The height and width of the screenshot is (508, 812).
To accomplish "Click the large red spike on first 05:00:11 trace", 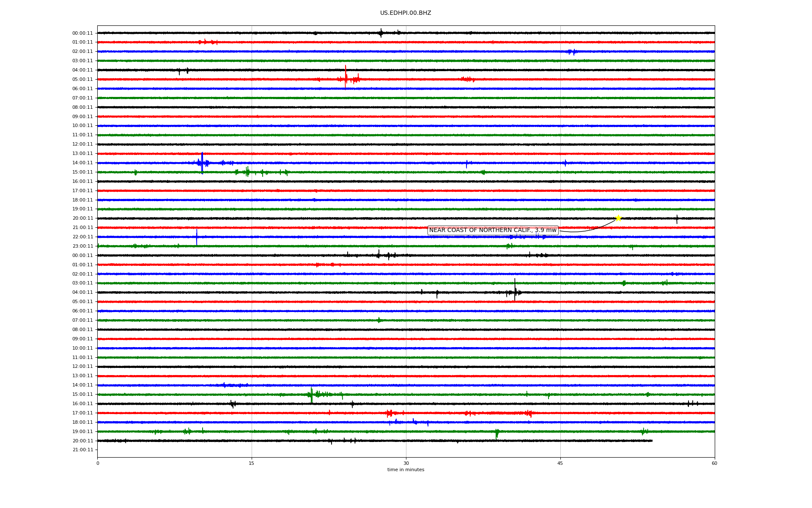I will tap(346, 77).
